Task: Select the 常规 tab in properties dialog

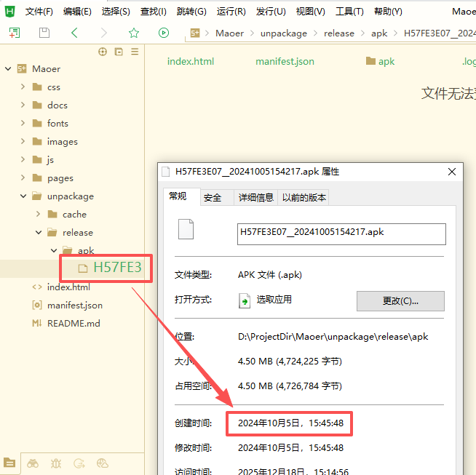Action: 181,196
